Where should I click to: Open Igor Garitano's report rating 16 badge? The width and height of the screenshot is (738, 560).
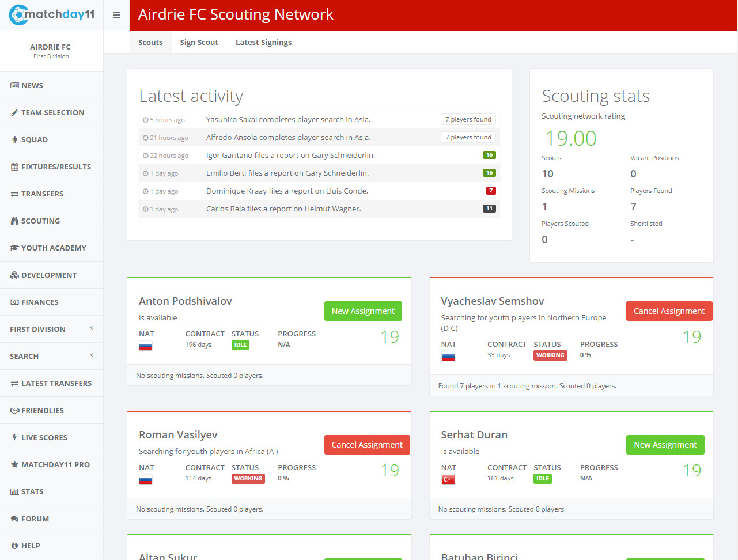point(489,155)
